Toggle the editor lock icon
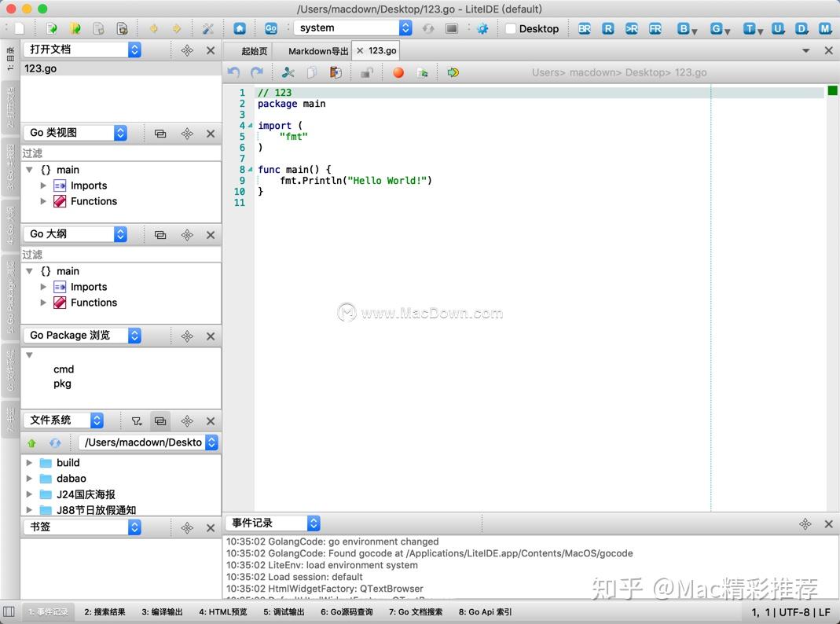Image resolution: width=840 pixels, height=624 pixels. pyautogui.click(x=366, y=72)
